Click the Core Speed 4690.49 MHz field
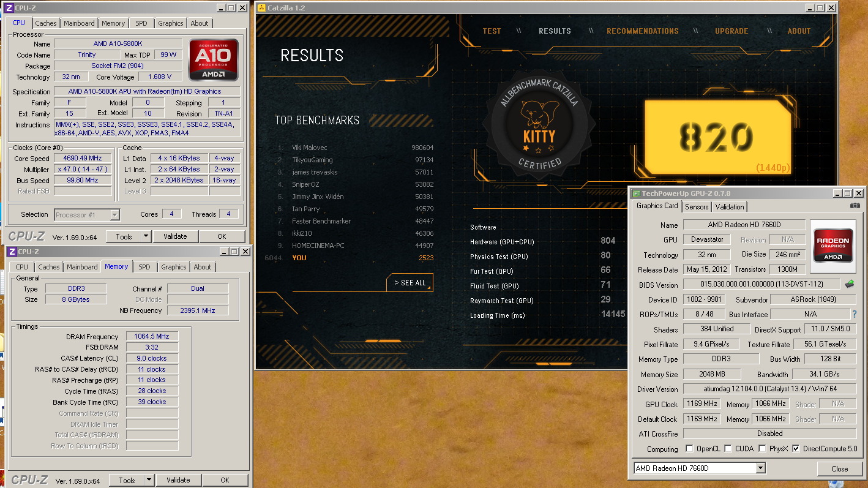 coord(83,158)
